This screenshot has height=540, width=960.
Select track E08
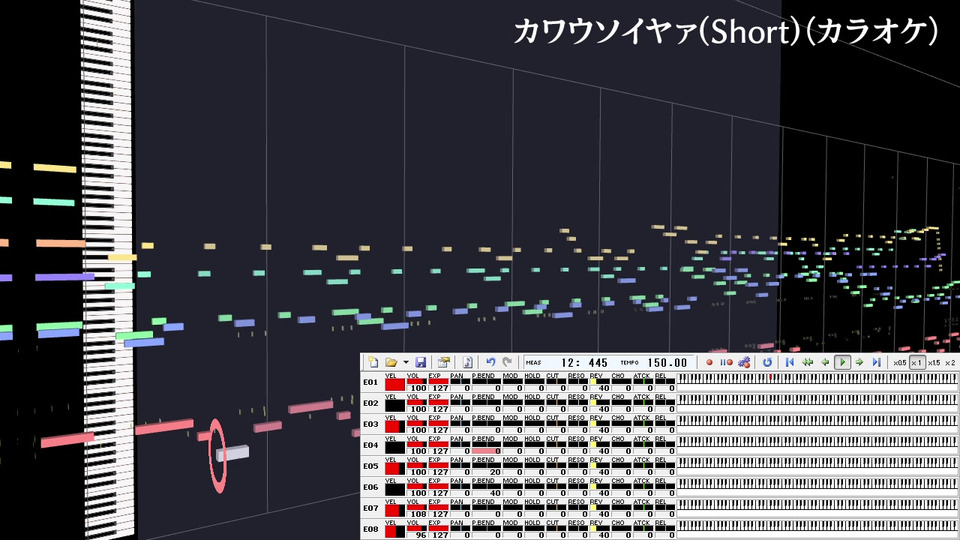tap(371, 529)
